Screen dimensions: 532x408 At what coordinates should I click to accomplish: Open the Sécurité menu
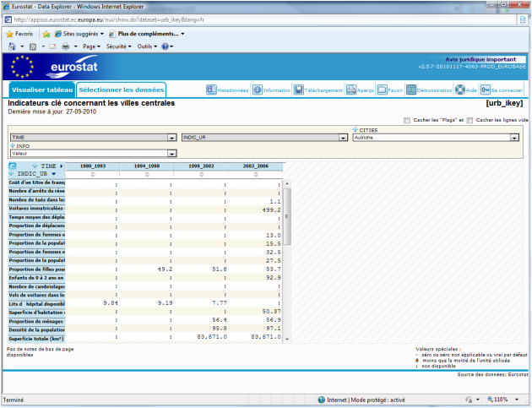118,46
